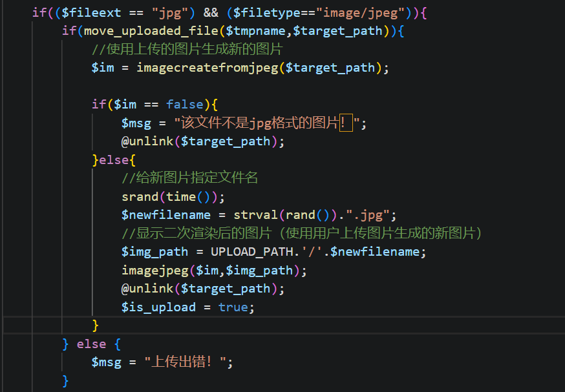This screenshot has width=565, height=392.
Task: Click the comment about displaying the re-rendered image
Action: click(302, 233)
